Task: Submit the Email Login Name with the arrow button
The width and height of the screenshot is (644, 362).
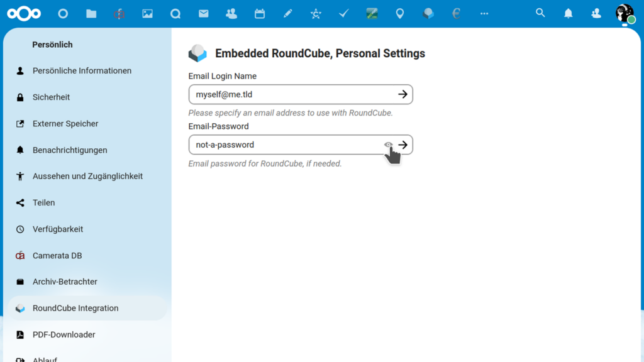Action: click(402, 94)
